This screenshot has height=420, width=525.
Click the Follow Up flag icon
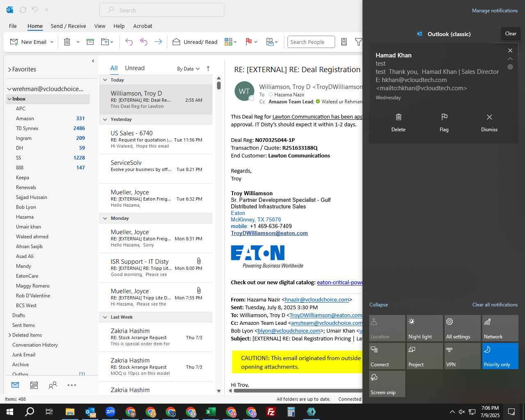point(249,42)
